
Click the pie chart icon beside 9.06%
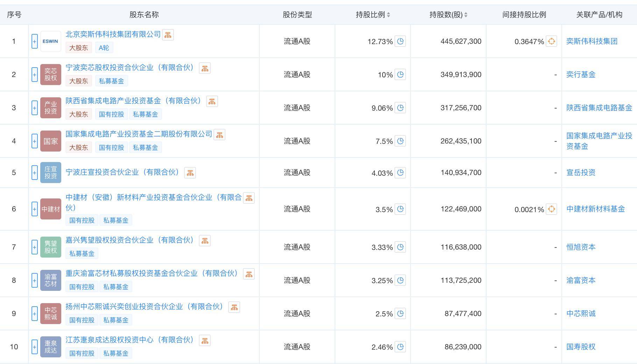click(x=400, y=108)
